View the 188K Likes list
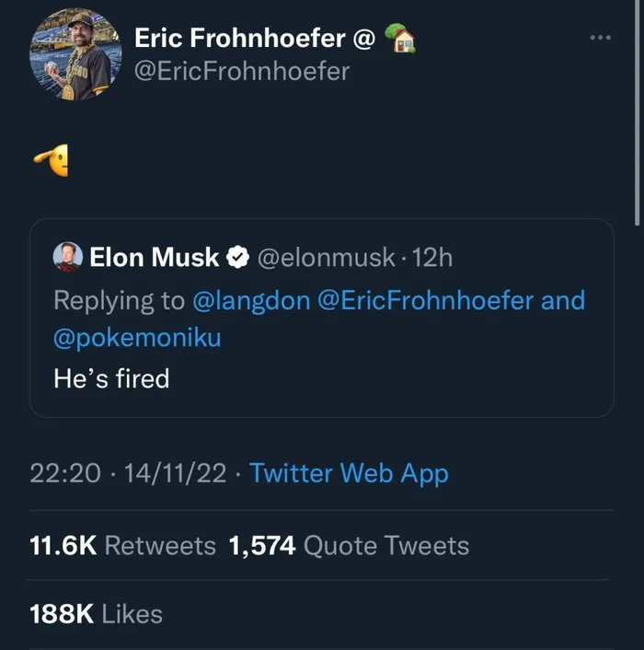 (96, 614)
